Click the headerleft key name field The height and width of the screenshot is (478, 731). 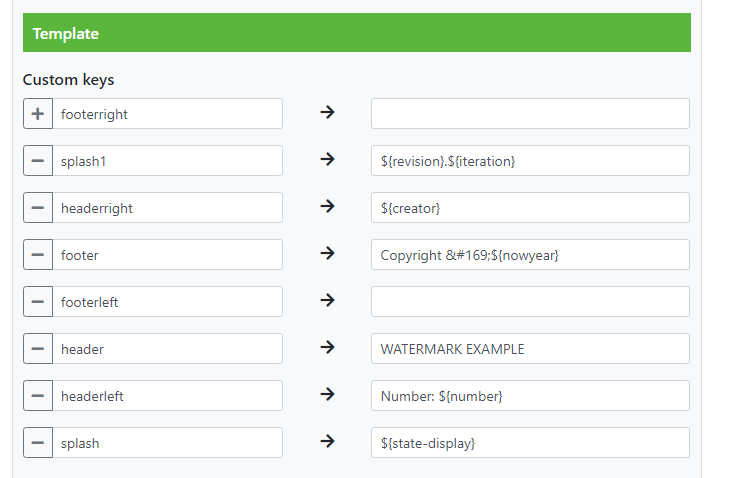pos(167,396)
